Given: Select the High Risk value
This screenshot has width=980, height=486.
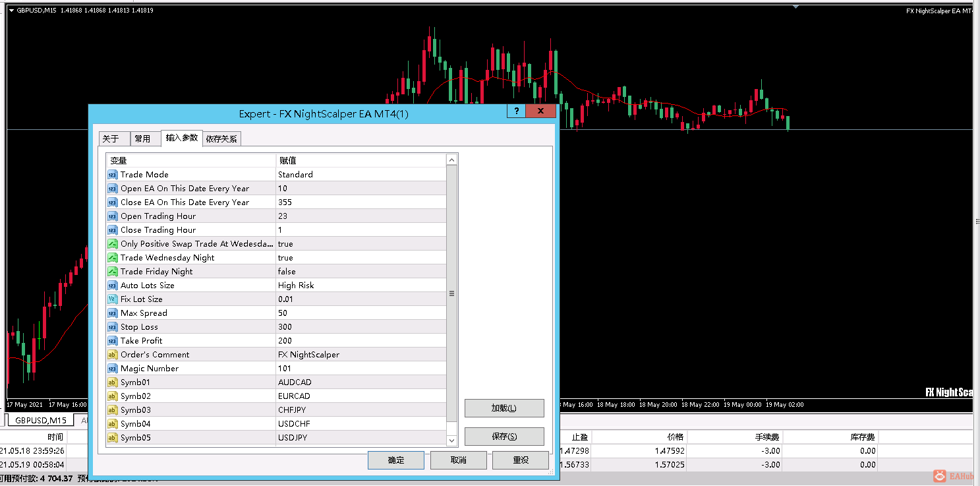Looking at the screenshot, I should [361, 286].
